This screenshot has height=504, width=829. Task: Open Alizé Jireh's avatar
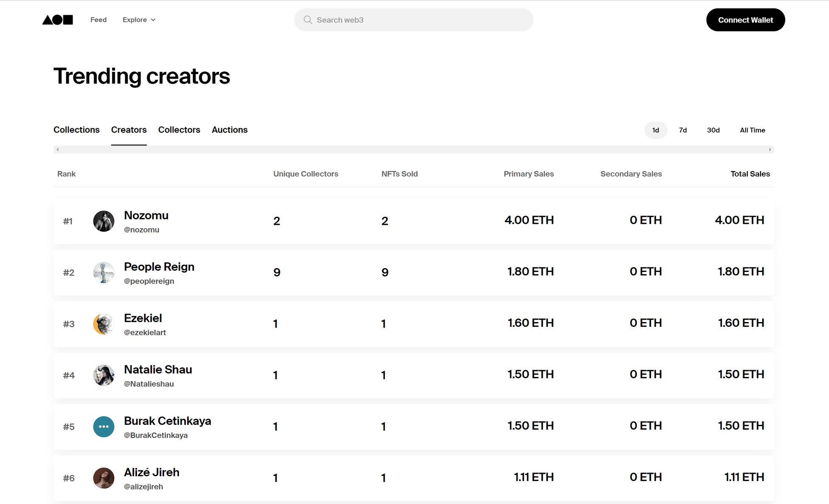click(104, 478)
